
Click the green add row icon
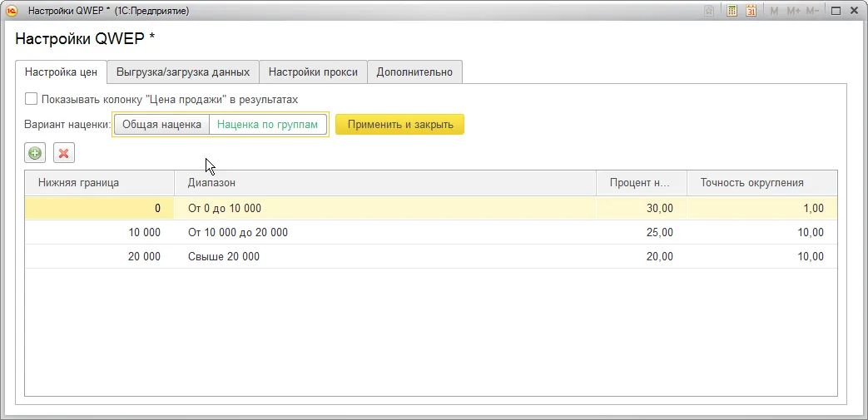(35, 153)
